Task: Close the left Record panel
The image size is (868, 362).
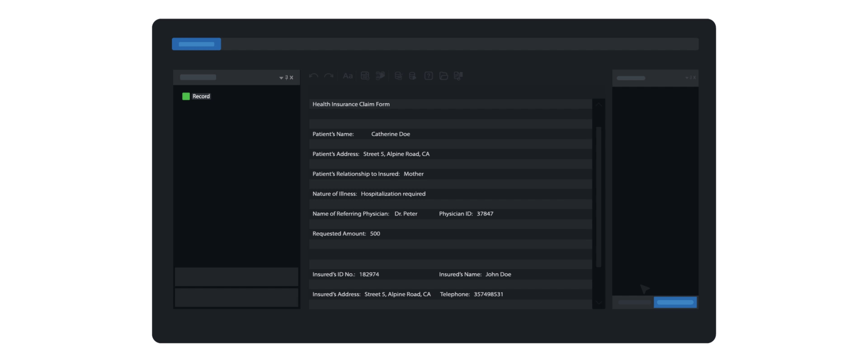Action: [292, 77]
